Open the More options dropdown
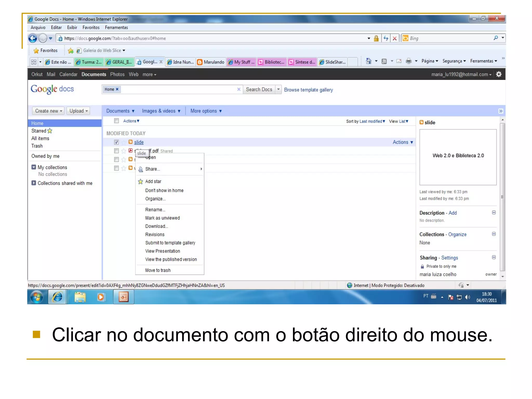This screenshot has height=399, width=532. (206, 111)
